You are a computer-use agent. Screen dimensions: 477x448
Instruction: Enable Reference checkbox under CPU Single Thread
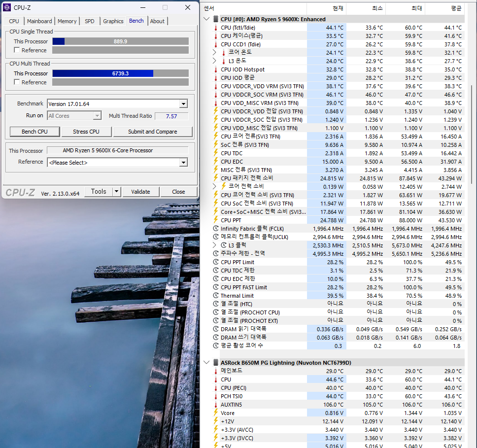pyautogui.click(x=17, y=50)
